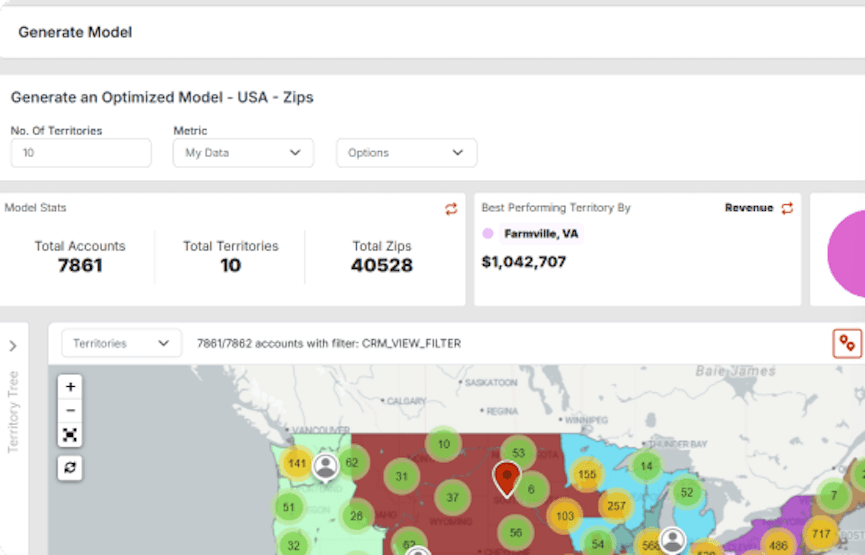This screenshot has width=865, height=555.
Task: Click the 14 account cluster
Action: click(647, 466)
